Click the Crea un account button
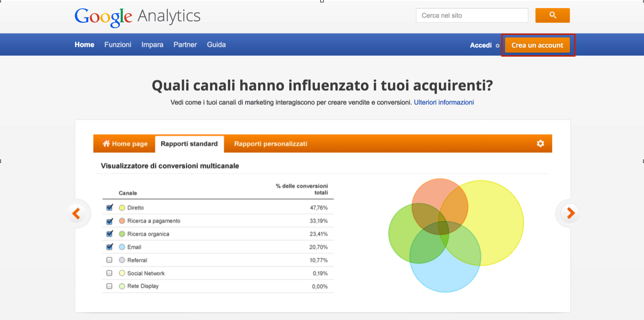 538,45
